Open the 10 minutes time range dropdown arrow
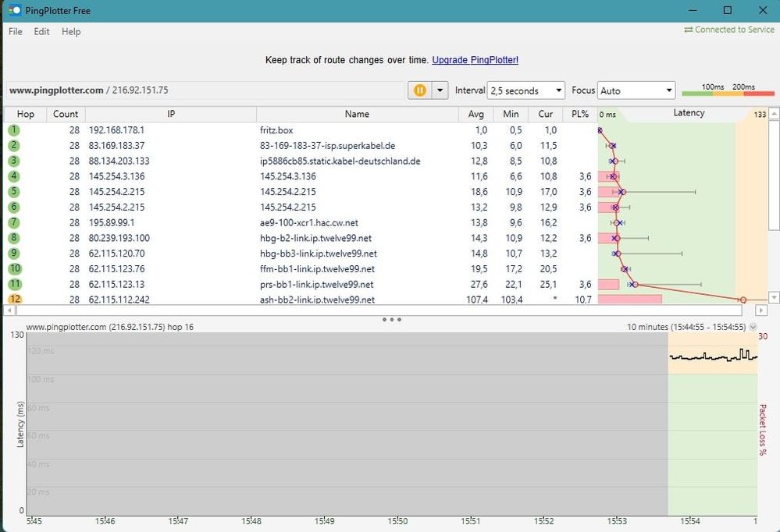Image resolution: width=780 pixels, height=532 pixels. pos(753,327)
